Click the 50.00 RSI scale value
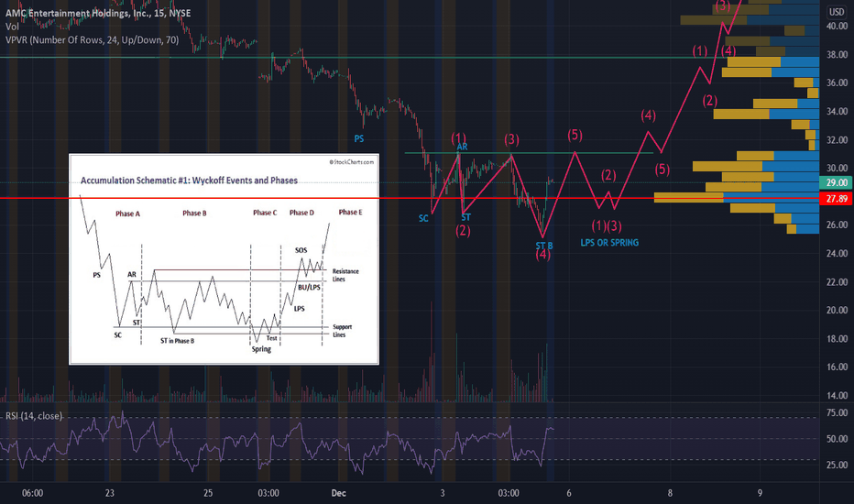The width and height of the screenshot is (854, 504). tap(837, 439)
